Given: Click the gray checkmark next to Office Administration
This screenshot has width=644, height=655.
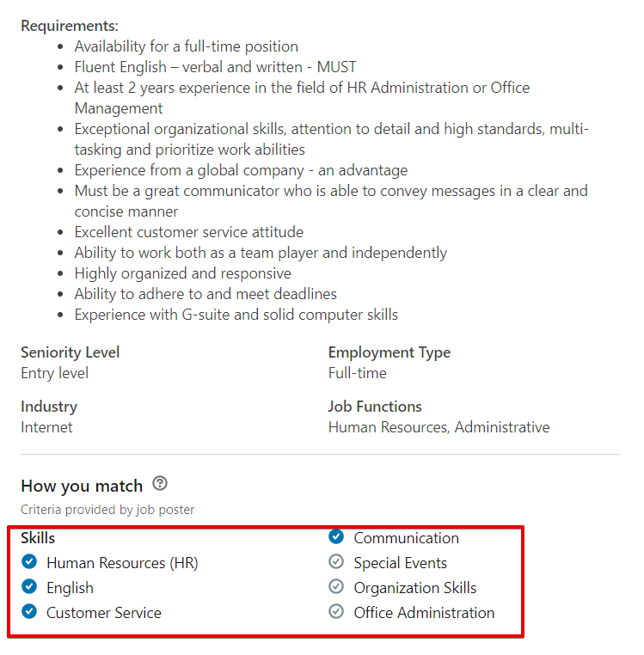Looking at the screenshot, I should tap(336, 611).
